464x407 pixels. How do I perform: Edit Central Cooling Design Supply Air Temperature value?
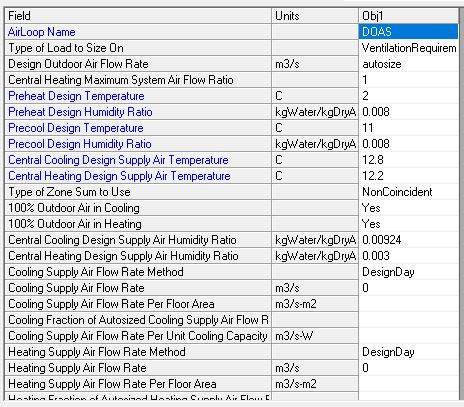[408, 160]
